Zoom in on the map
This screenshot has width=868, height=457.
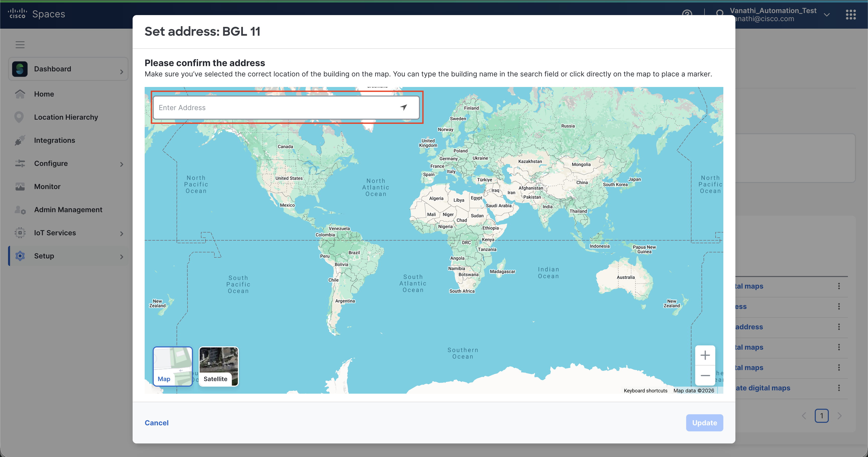click(705, 355)
